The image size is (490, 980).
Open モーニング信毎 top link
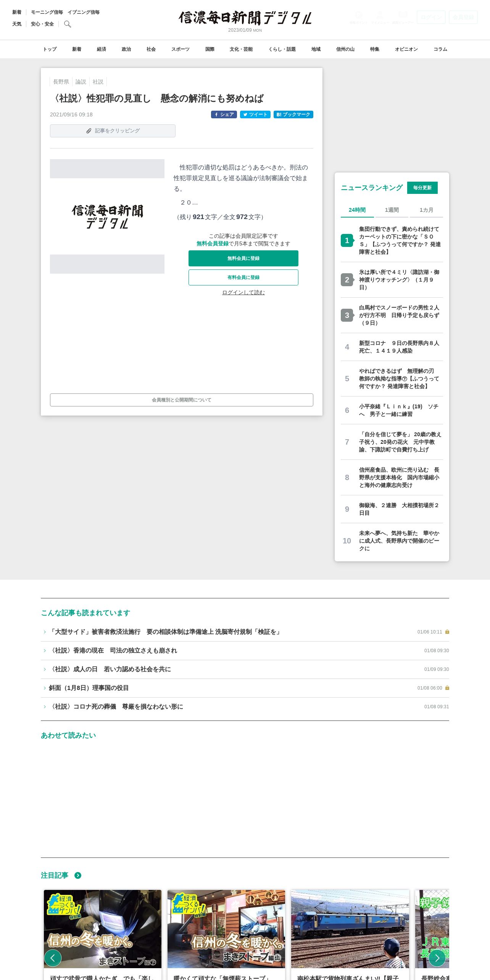pos(47,12)
